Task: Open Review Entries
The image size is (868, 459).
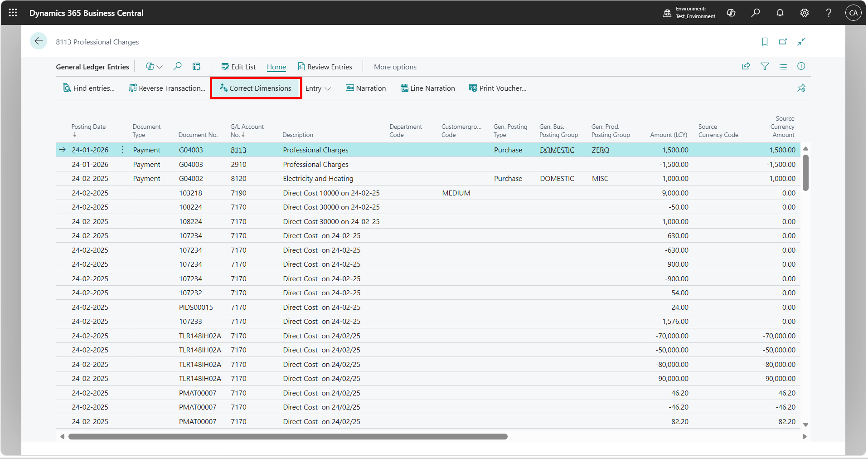Action: (x=325, y=67)
